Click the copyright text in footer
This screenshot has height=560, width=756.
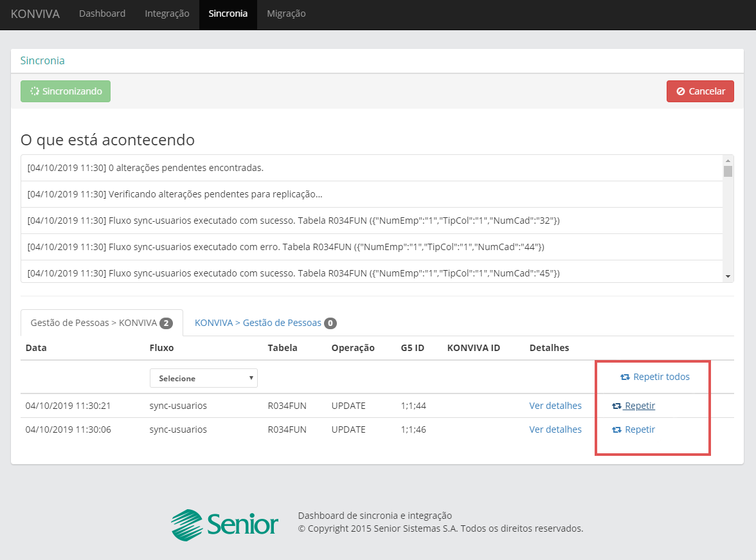tap(440, 528)
